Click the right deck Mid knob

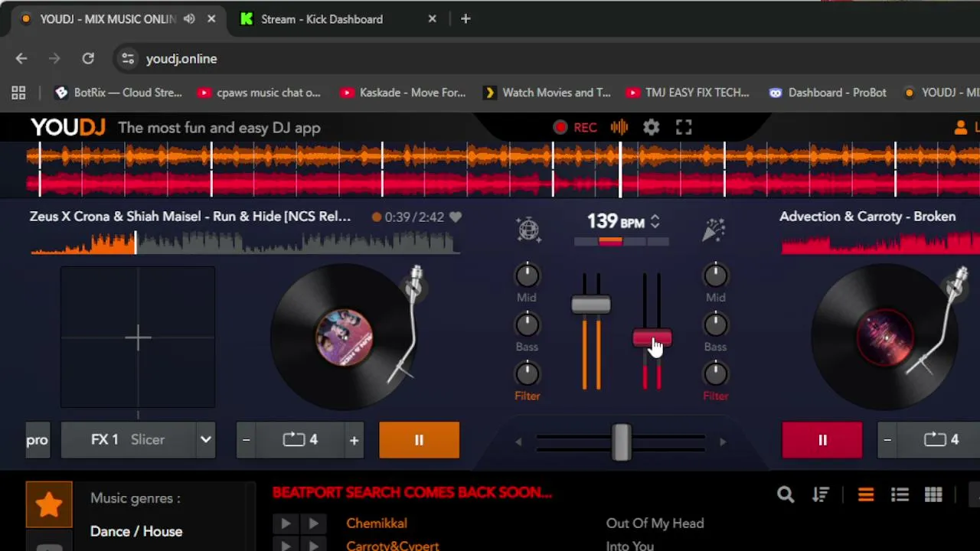715,275
